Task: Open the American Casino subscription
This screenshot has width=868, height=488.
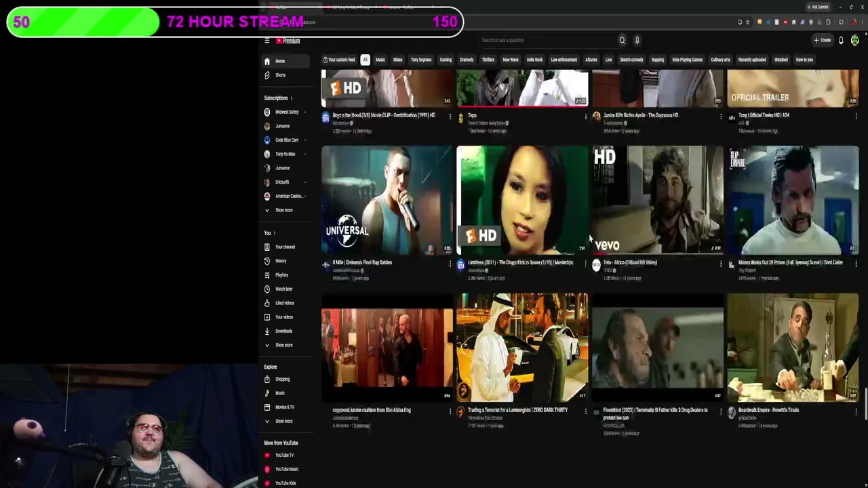Action: [x=285, y=196]
